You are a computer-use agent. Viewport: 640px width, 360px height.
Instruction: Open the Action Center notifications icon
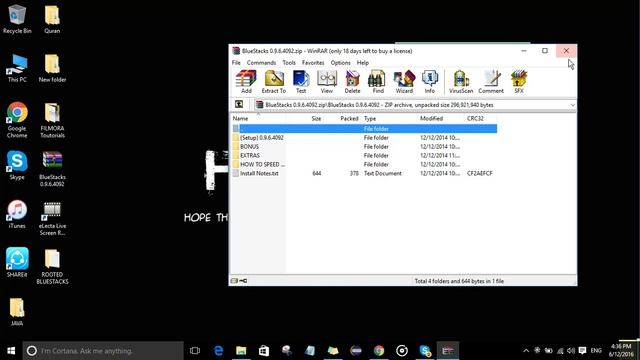pyautogui.click(x=582, y=351)
